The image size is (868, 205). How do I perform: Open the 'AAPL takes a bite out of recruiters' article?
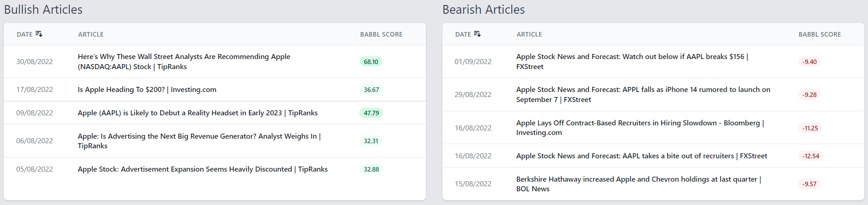(641, 156)
